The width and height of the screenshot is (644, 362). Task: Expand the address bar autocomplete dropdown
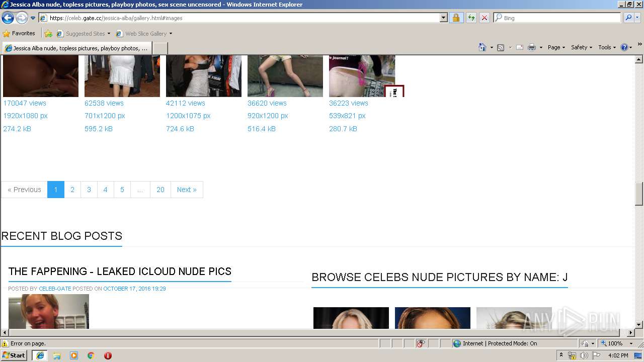[443, 18]
